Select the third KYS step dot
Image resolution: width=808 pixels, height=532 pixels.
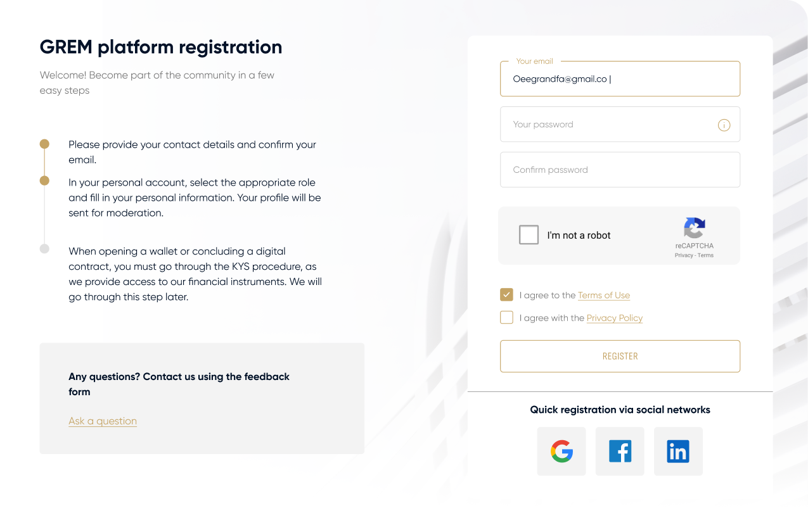click(44, 248)
